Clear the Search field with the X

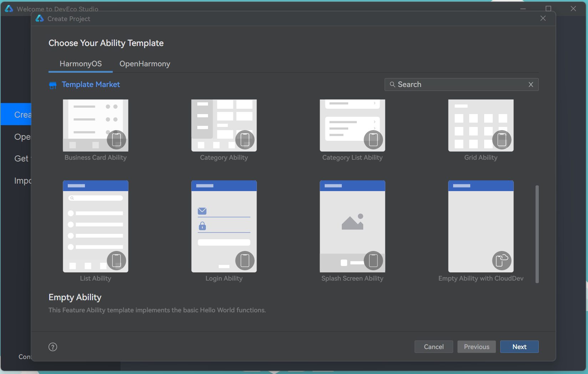pyautogui.click(x=531, y=84)
